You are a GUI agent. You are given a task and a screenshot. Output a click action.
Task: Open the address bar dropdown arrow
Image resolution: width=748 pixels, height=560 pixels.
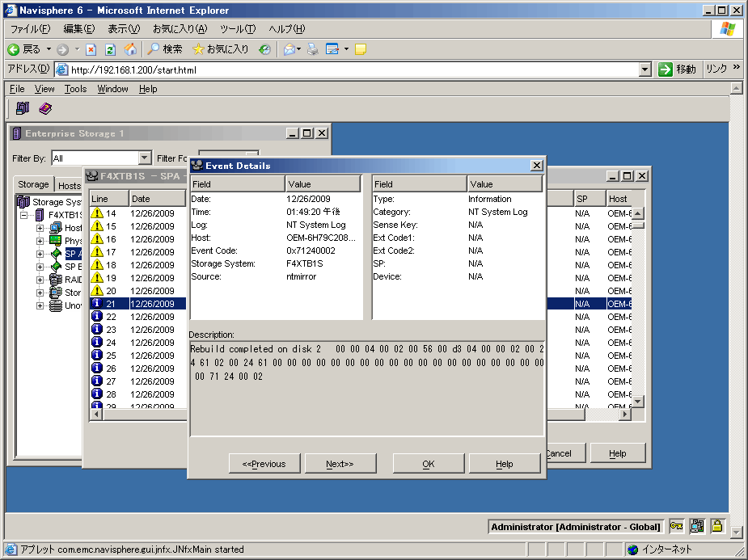[644, 69]
